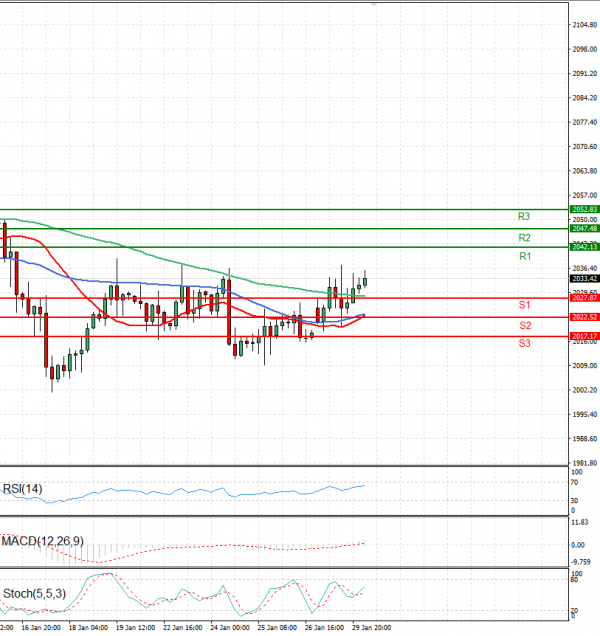Click the black 2033.42 current price tag
This screenshot has width=600, height=636.
(x=585, y=279)
